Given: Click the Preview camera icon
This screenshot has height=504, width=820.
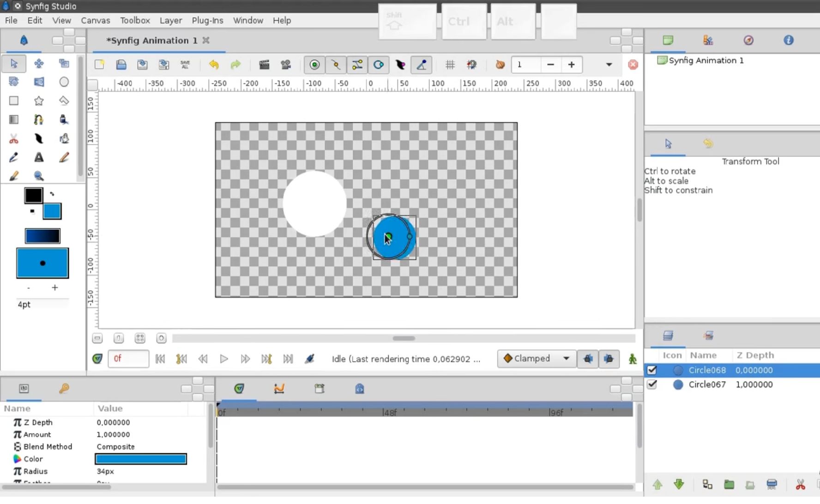Looking at the screenshot, I should (286, 65).
